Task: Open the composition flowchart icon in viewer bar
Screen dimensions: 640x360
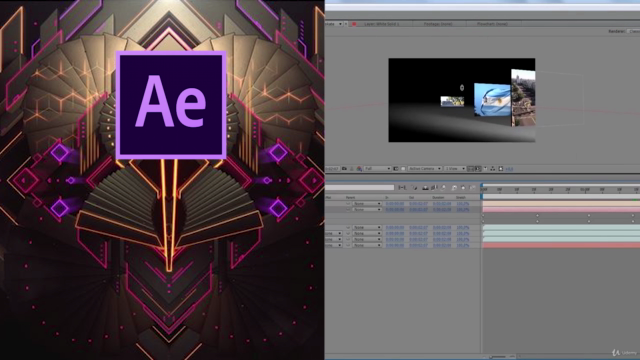Action: click(x=493, y=169)
